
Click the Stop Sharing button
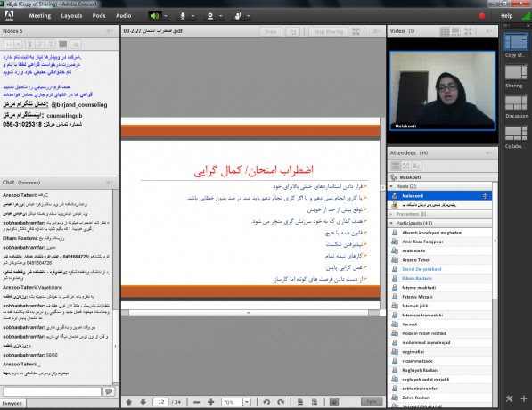328,31
